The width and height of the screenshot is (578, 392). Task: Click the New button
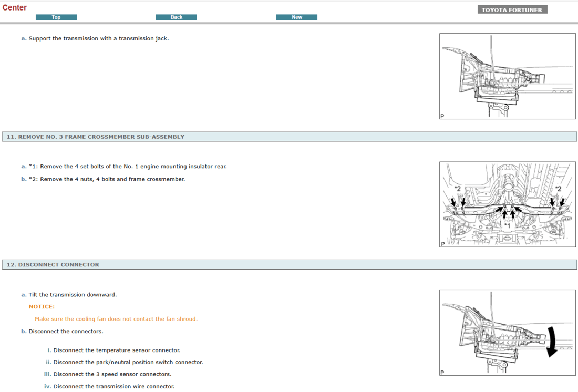pyautogui.click(x=296, y=17)
